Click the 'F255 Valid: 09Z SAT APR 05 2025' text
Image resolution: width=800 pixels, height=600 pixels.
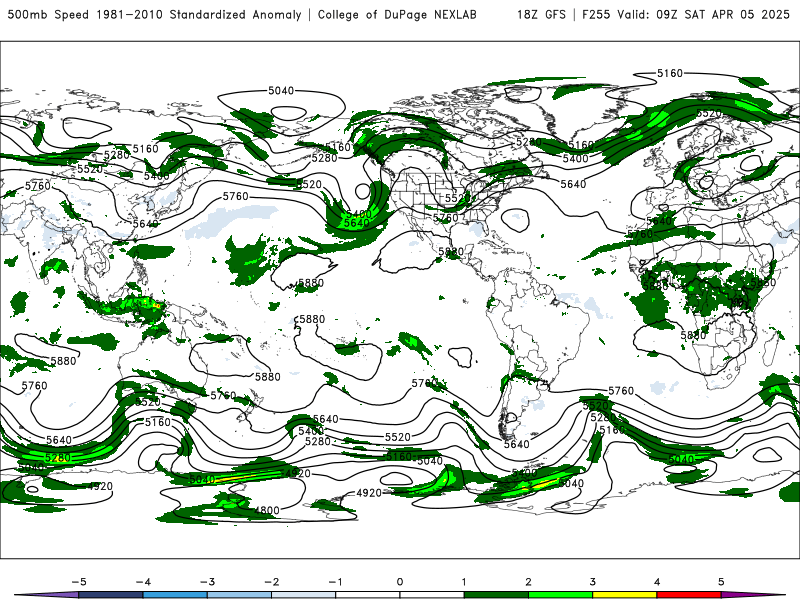click(x=686, y=14)
